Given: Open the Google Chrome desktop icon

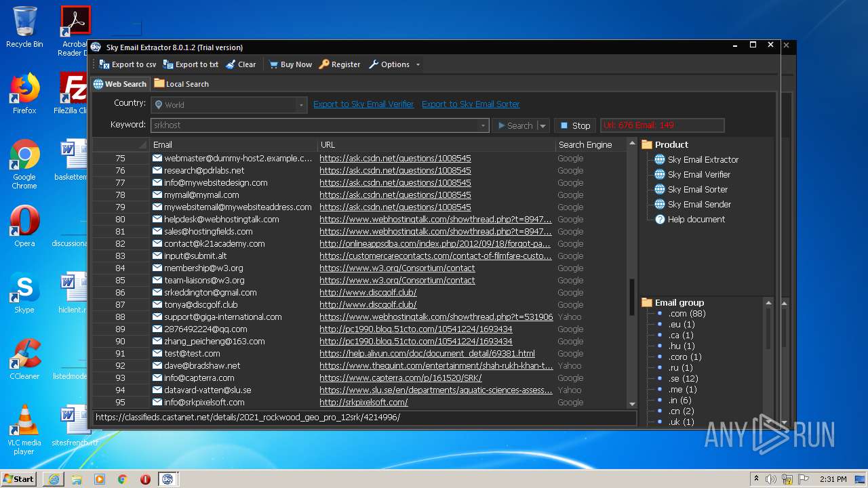Looking at the screenshot, I should point(24,164).
